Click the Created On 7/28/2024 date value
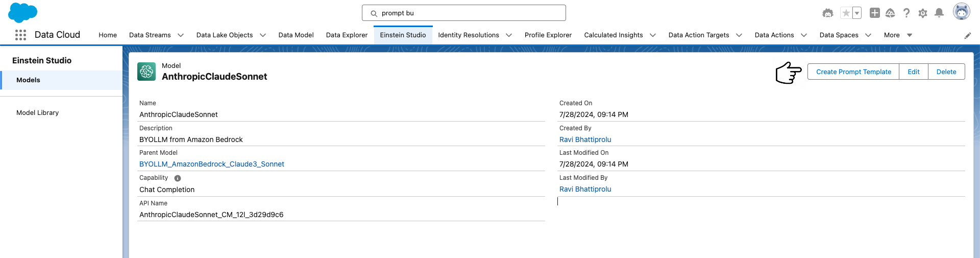This screenshot has height=258, width=980. point(594,114)
